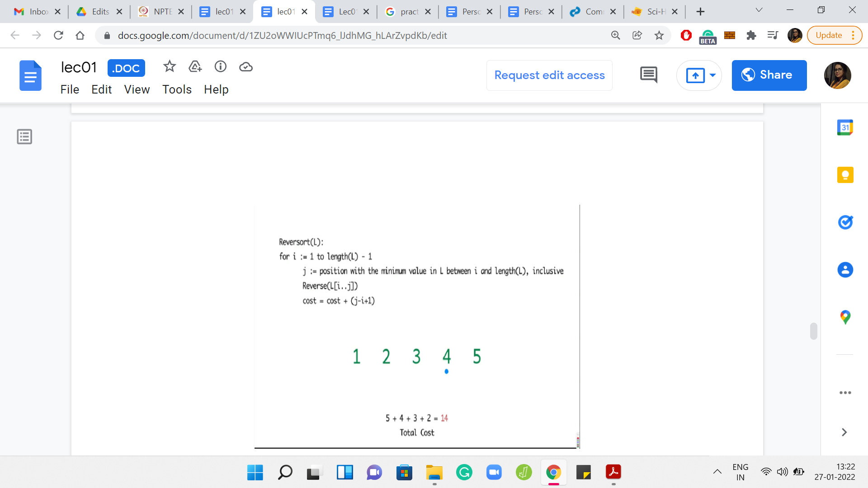Show the document outline panel

pyautogui.click(x=24, y=136)
